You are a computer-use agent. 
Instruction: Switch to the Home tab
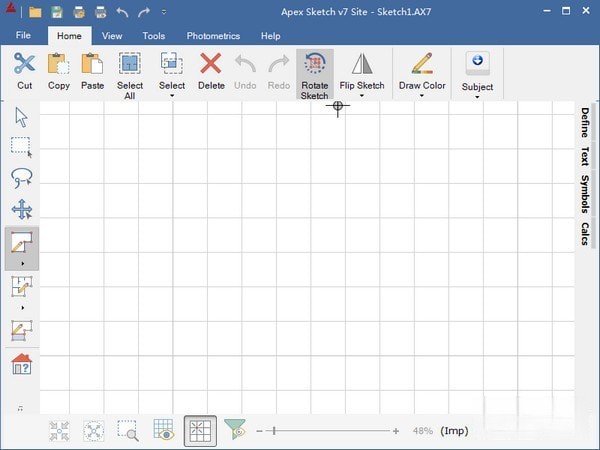pyautogui.click(x=69, y=36)
